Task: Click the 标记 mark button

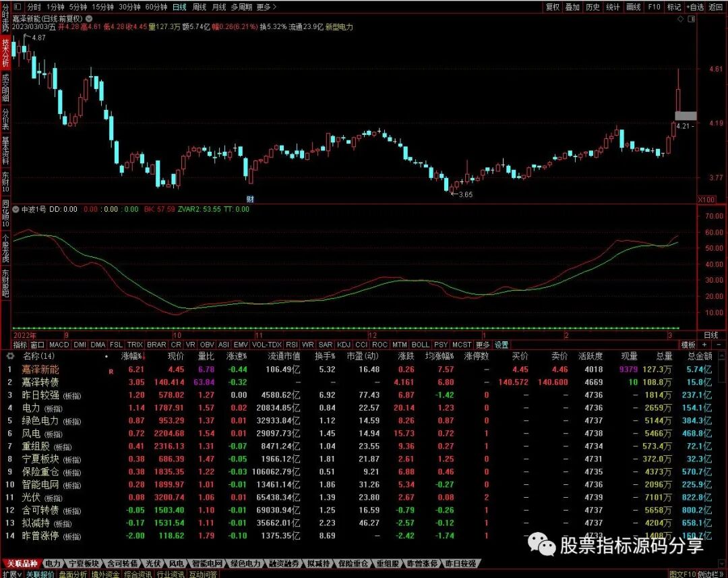Action: click(673, 7)
